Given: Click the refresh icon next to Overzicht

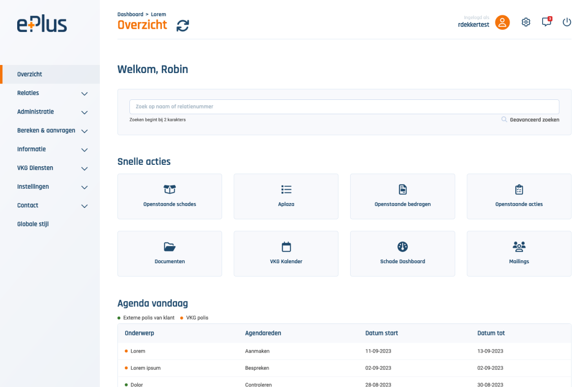Looking at the screenshot, I should (x=182, y=26).
